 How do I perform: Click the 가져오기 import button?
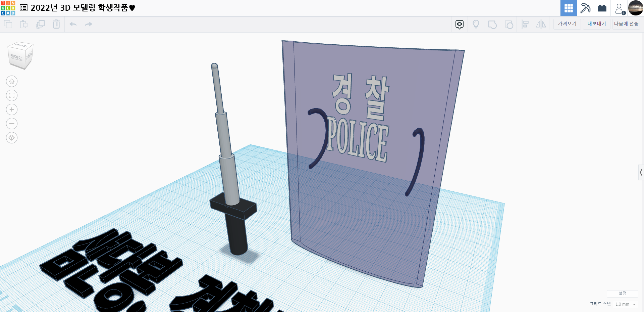pyautogui.click(x=567, y=24)
